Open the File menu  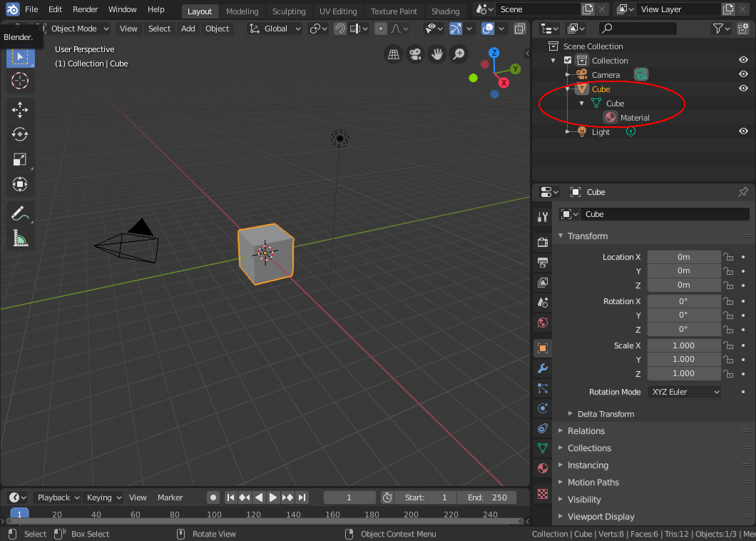click(x=31, y=9)
